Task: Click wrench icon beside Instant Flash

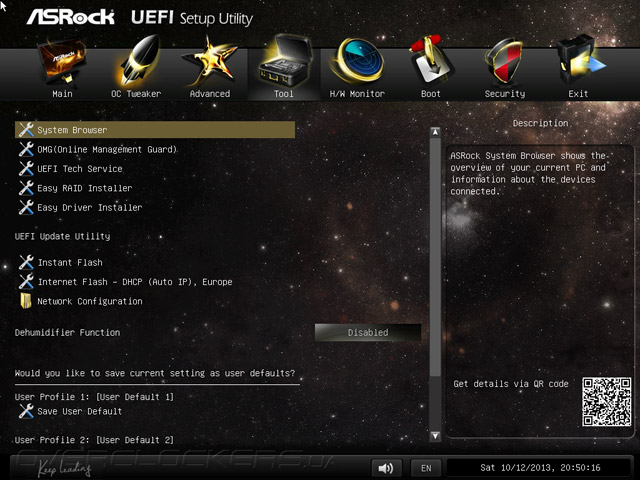Action: (x=26, y=262)
